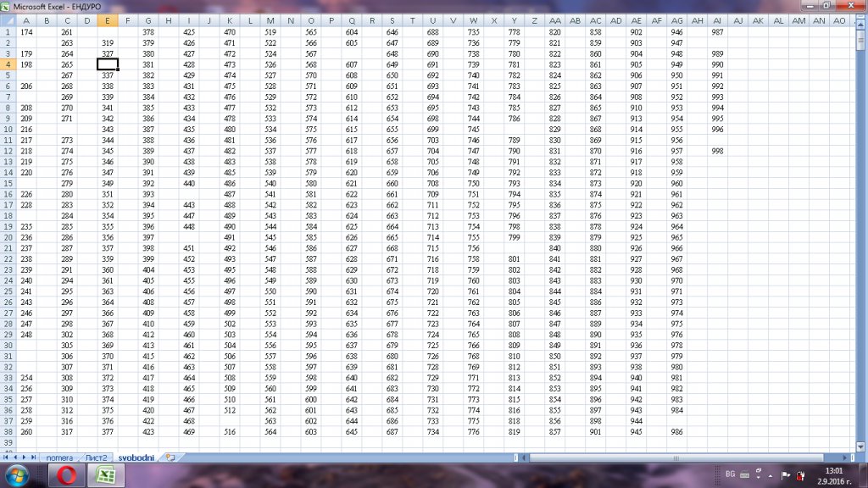Select cell containing 393
The image size is (868, 488).
pyautogui.click(x=147, y=194)
